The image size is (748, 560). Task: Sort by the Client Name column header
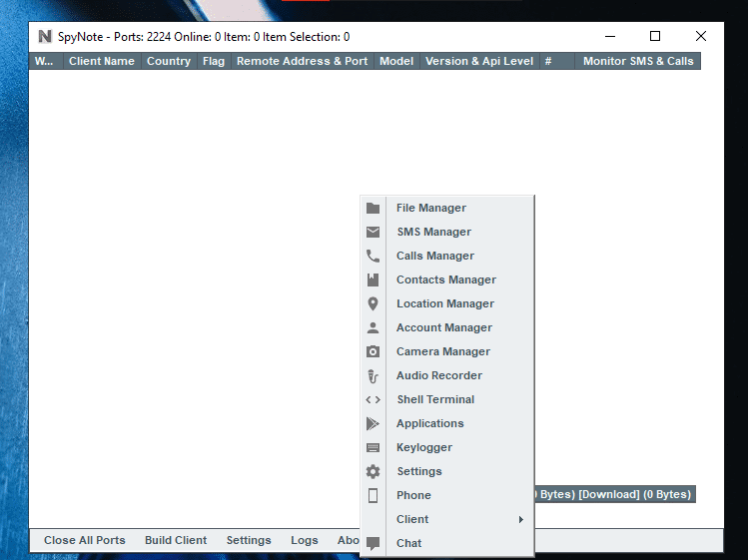[102, 61]
